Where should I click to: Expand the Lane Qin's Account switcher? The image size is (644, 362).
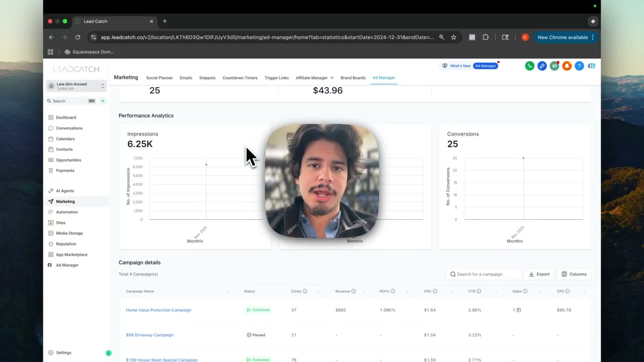pos(76,86)
